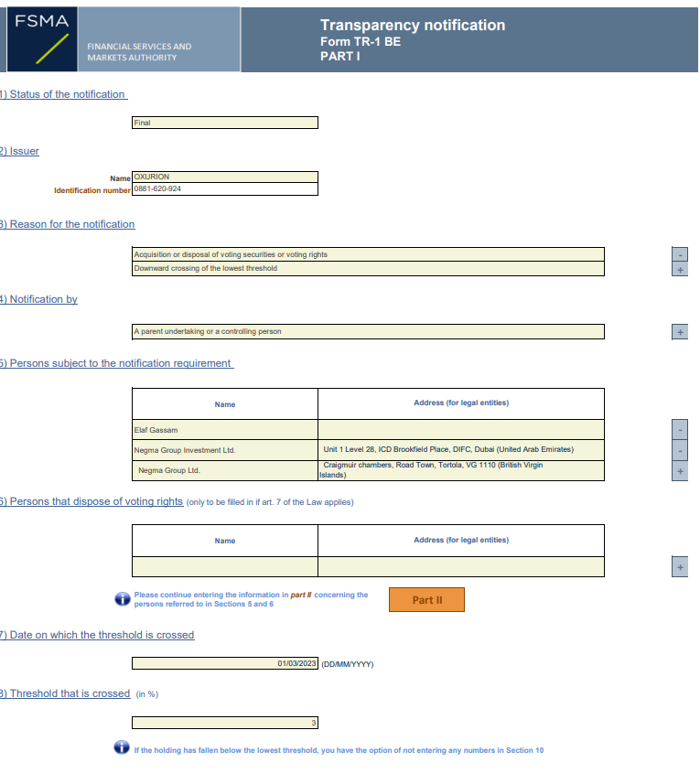700x773 pixels.
Task: Select the 'A parent undertaking or a controlling person' field
Action: 368,332
